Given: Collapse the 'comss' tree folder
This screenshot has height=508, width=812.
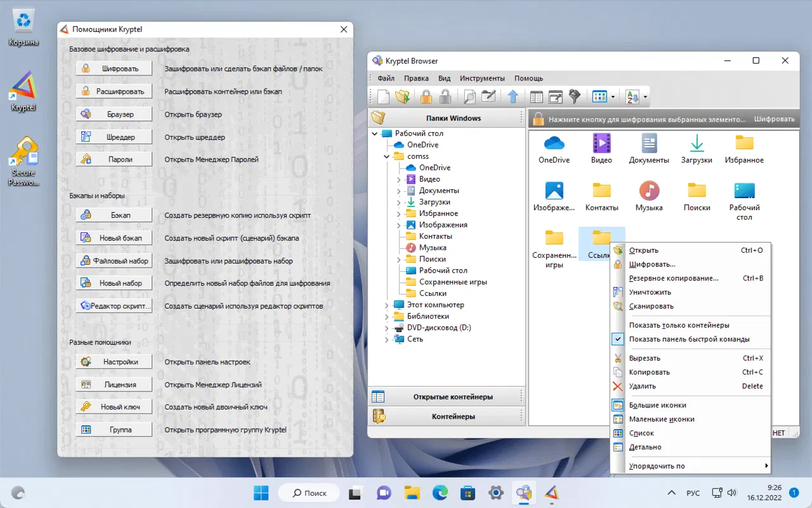Looking at the screenshot, I should point(387,156).
